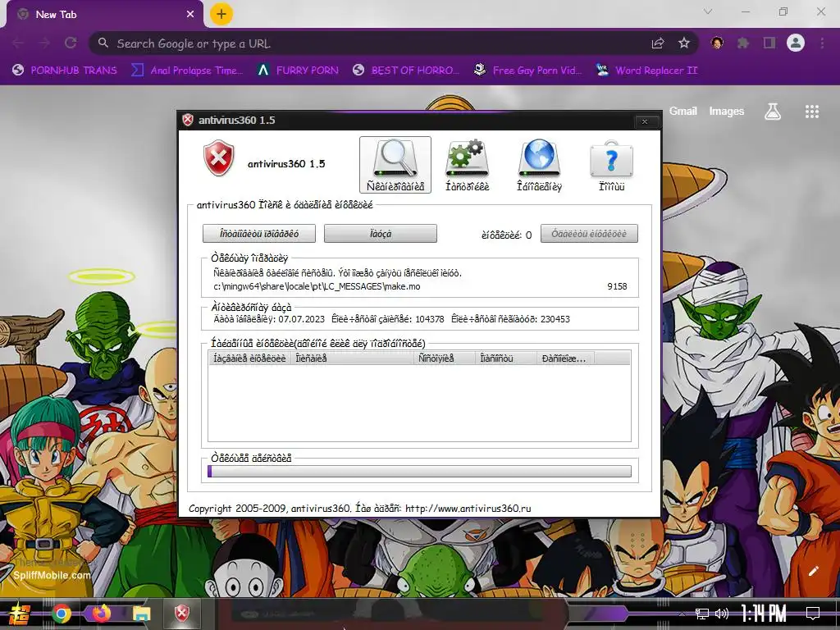Open the scan tab with magnifier icon
Viewport: 840px width, 630px height.
coord(395,164)
